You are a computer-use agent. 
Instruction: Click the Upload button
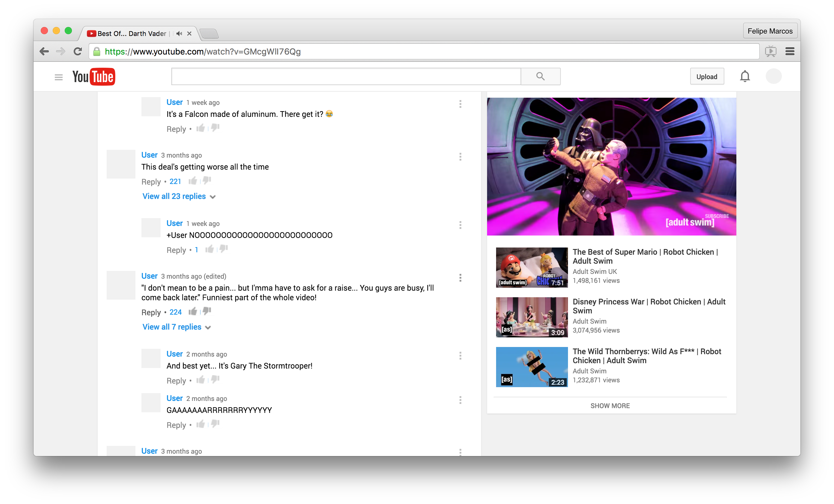707,76
